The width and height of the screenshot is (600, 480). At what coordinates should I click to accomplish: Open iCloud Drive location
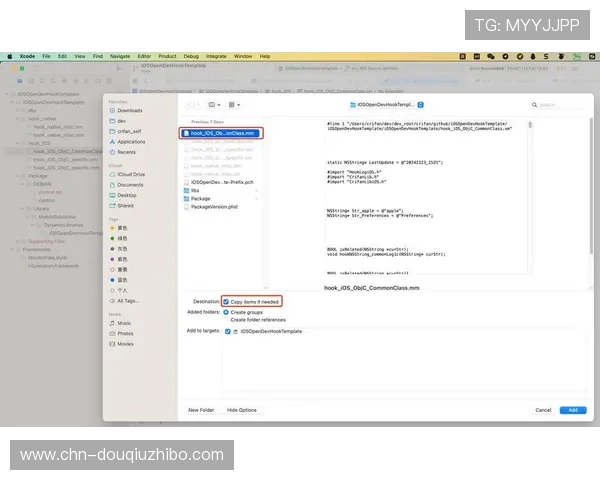[x=131, y=174]
